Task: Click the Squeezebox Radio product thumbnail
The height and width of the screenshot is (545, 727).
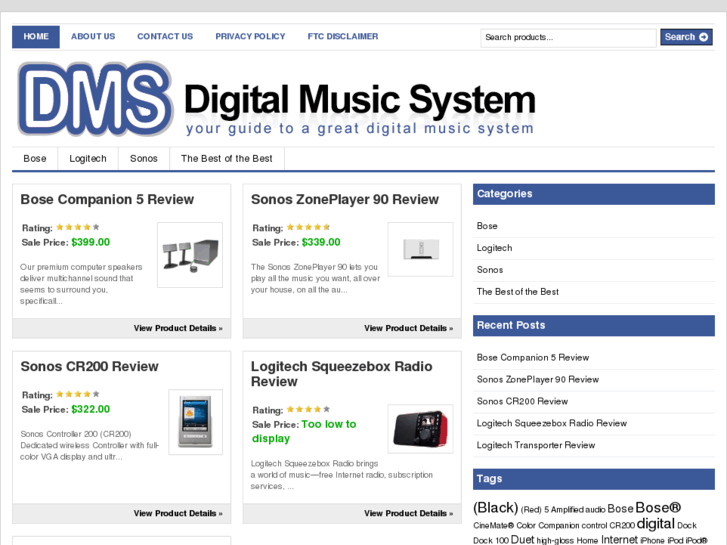Action: (x=421, y=429)
